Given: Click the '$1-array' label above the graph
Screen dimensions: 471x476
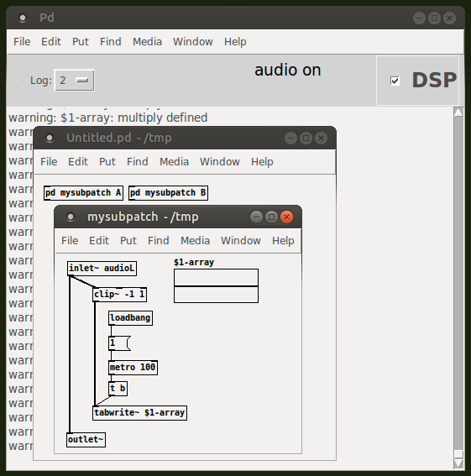Looking at the screenshot, I should (194, 262).
